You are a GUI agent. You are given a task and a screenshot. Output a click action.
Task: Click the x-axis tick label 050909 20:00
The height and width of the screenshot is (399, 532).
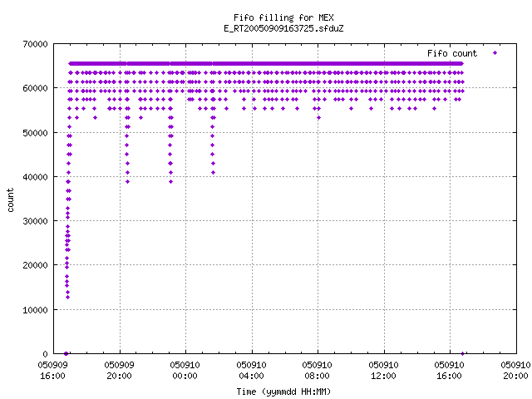119,370
